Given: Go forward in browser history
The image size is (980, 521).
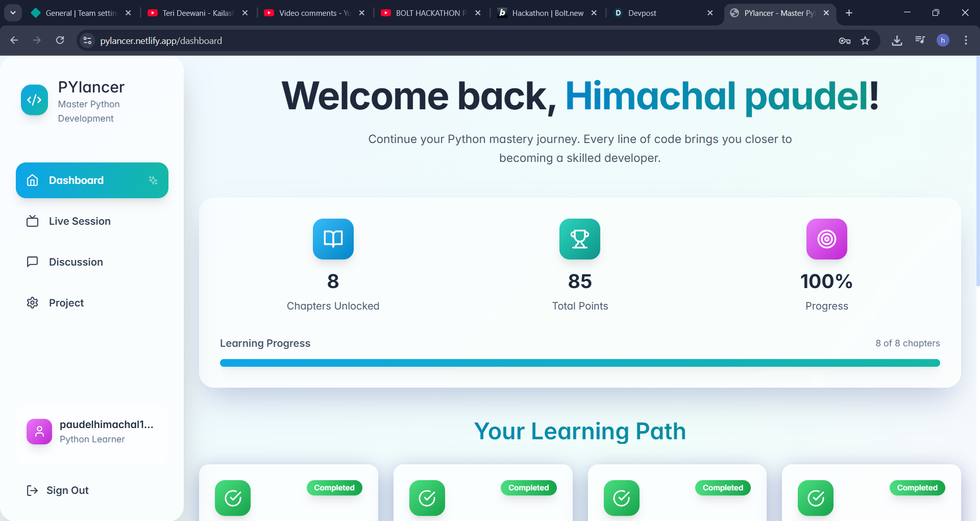Looking at the screenshot, I should 37,40.
